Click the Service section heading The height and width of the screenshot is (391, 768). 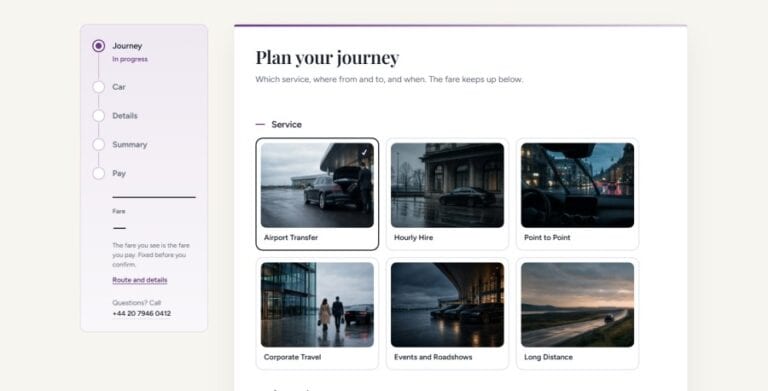coord(287,124)
